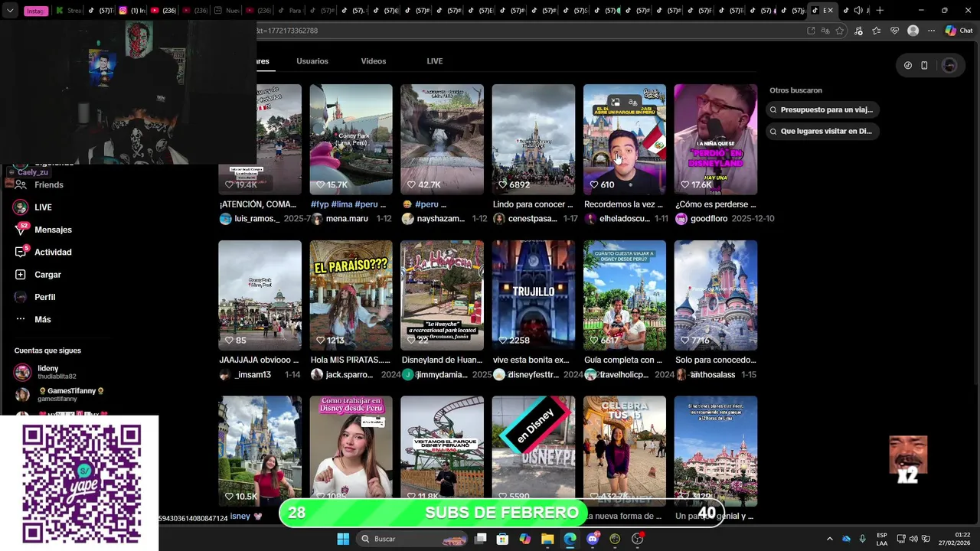Open Microsoft Store from taskbar
Screen dimensions: 980x551
pyautogui.click(x=502, y=539)
